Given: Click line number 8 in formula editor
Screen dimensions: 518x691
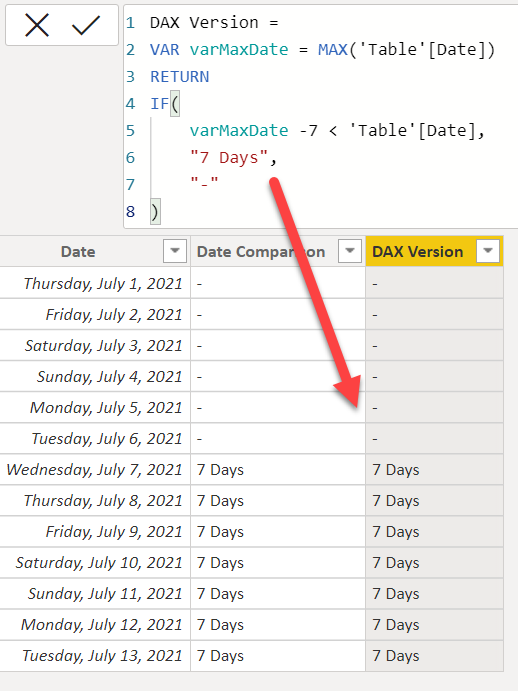Looking at the screenshot, I should pos(130,212).
